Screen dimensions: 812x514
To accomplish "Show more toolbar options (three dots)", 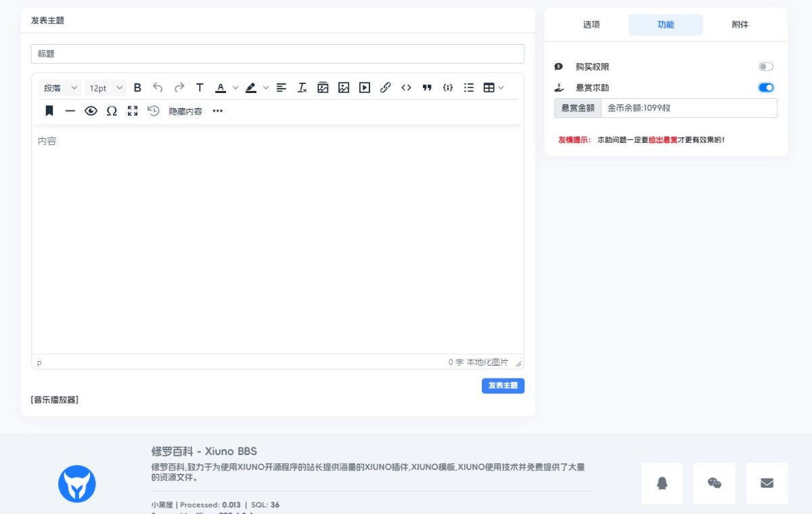I will (x=217, y=111).
